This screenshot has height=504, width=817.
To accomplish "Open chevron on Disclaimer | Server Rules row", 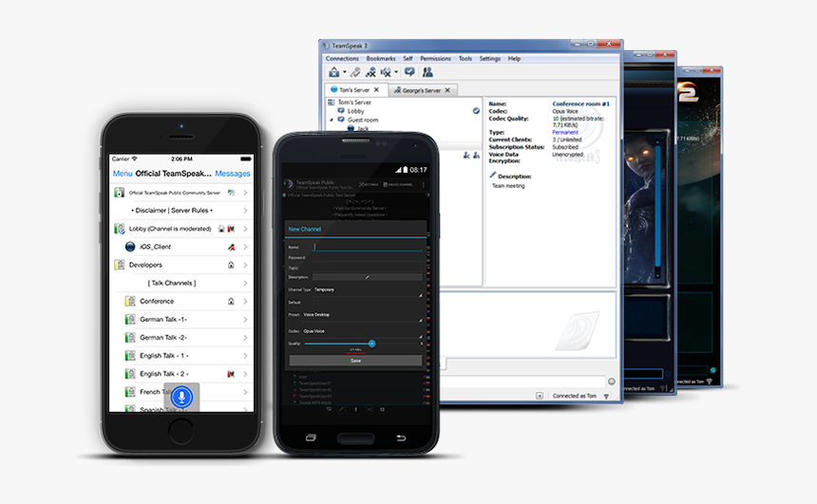I will coord(245,211).
